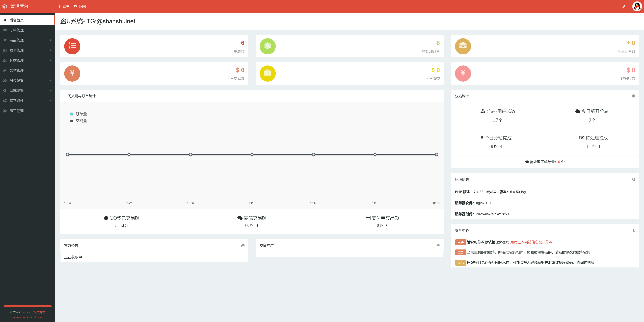
Task: Click the 返回 button in top bar
Action: (80, 7)
